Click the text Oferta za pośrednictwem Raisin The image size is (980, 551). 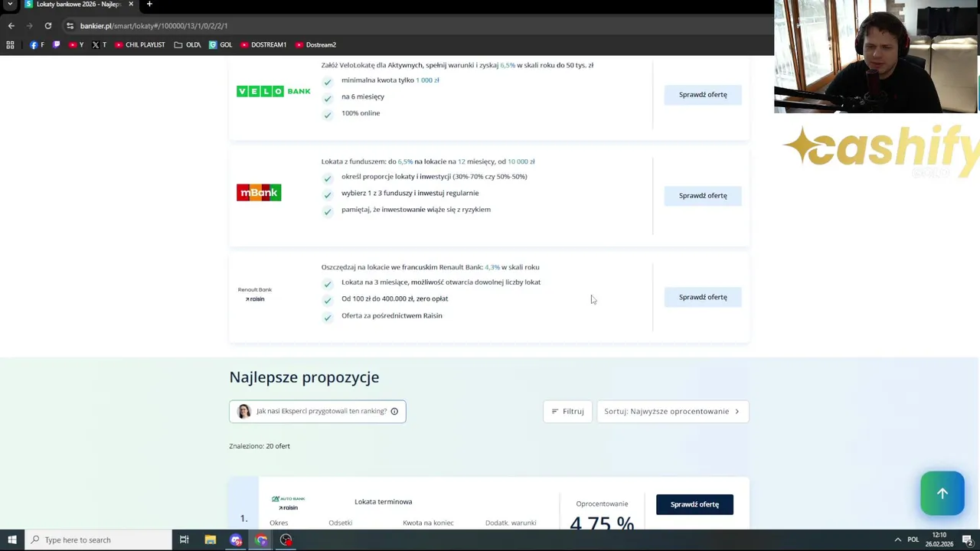tap(392, 316)
